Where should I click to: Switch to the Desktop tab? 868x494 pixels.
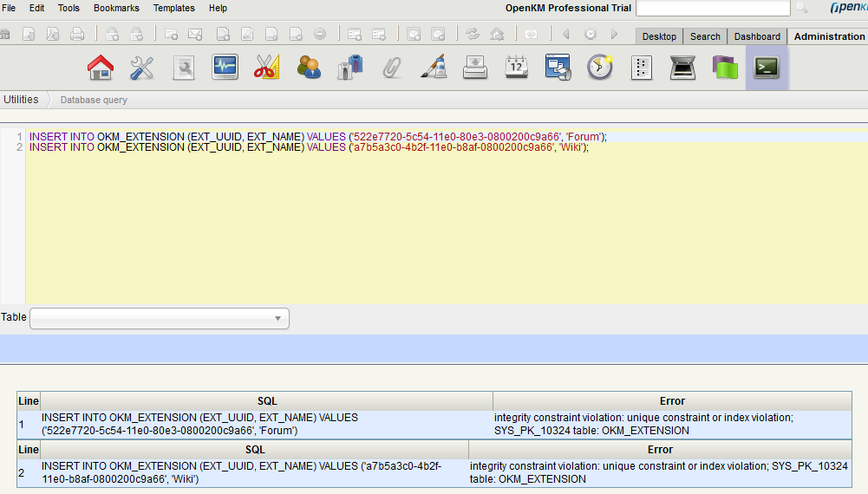coord(659,36)
